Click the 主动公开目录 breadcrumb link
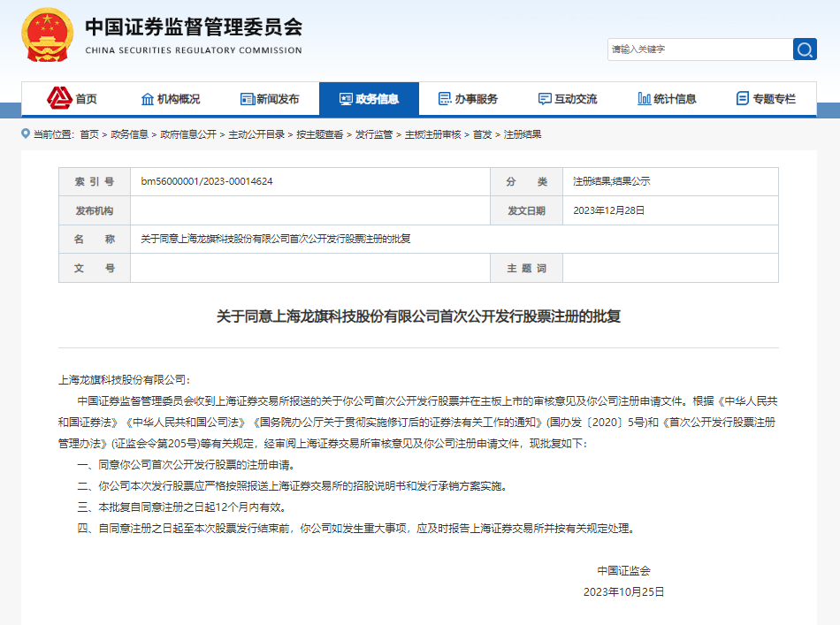Viewport: 840px width, 625px height. tap(257, 134)
